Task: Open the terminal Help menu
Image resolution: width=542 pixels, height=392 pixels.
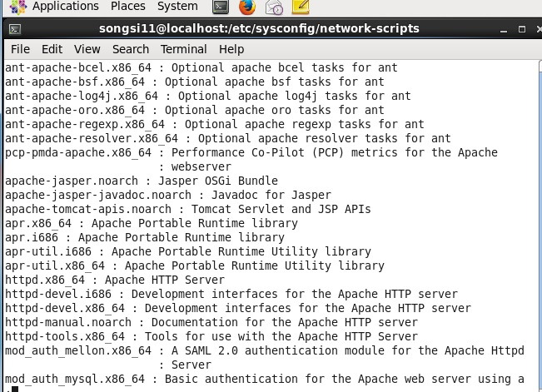Action: pyautogui.click(x=231, y=49)
